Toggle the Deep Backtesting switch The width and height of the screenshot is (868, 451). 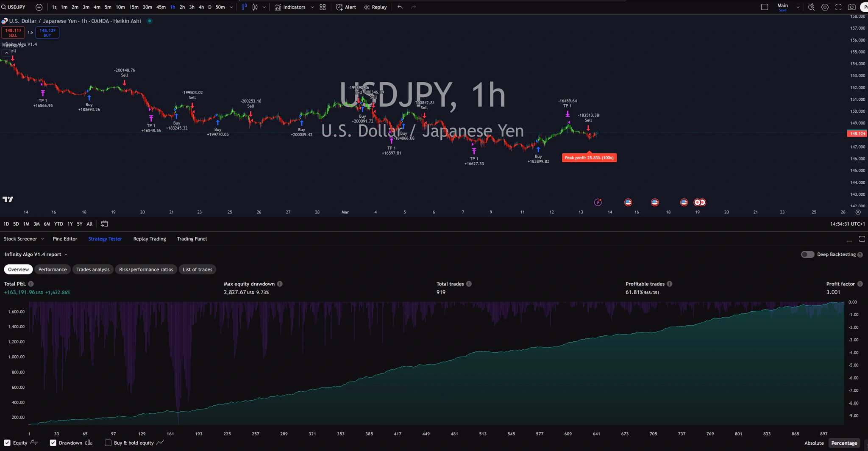[x=807, y=255]
